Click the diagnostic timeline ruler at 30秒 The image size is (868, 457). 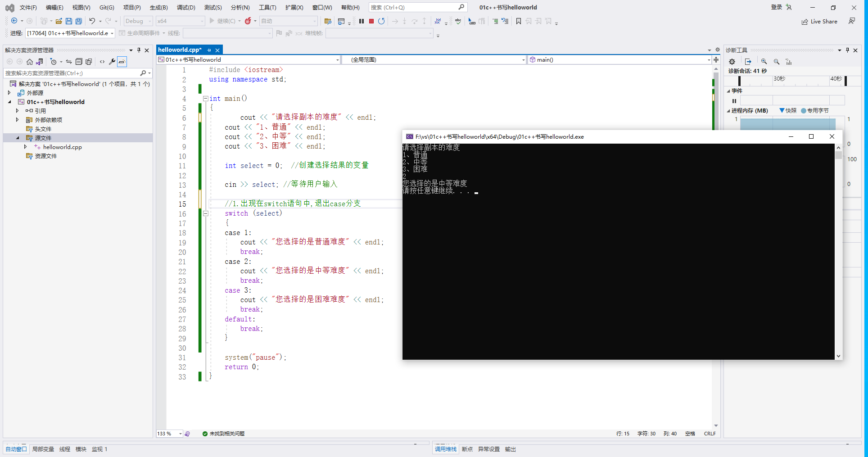pos(779,79)
